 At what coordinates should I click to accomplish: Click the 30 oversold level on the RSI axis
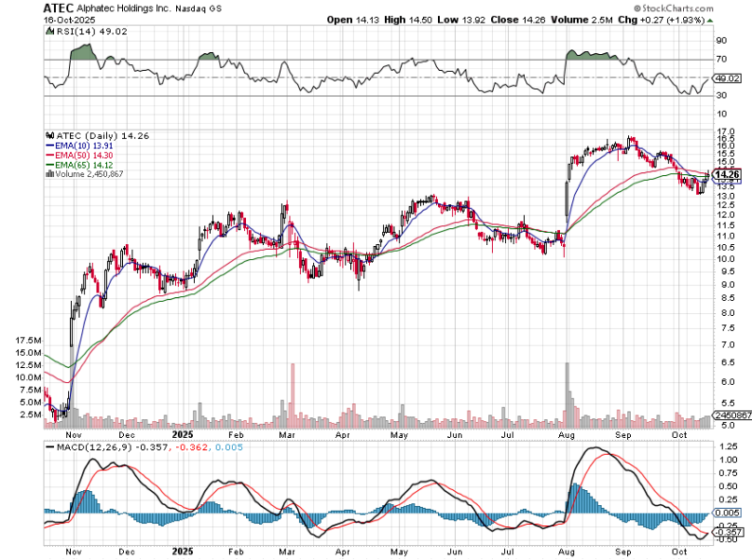coord(721,95)
